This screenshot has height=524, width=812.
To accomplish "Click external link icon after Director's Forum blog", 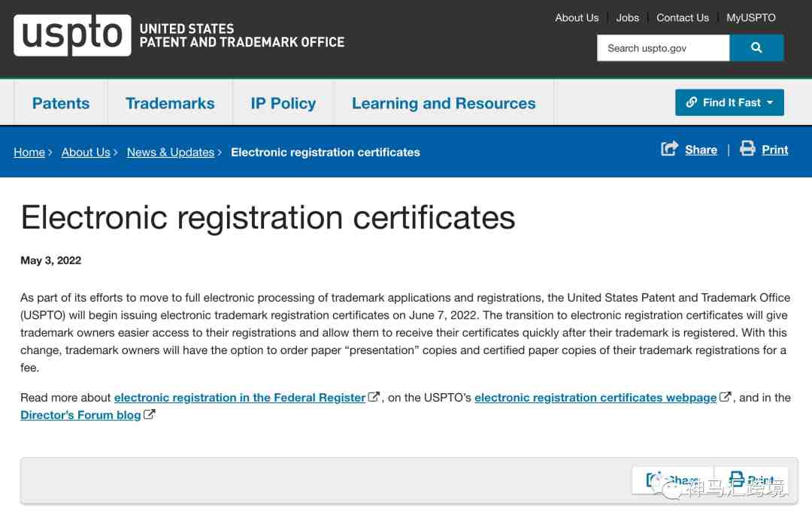I will point(149,414).
